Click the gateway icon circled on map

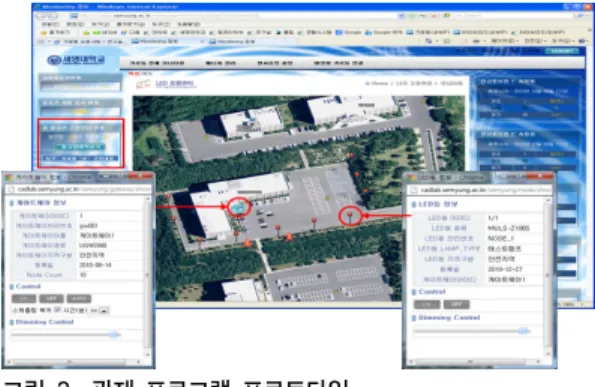pyautogui.click(x=238, y=208)
